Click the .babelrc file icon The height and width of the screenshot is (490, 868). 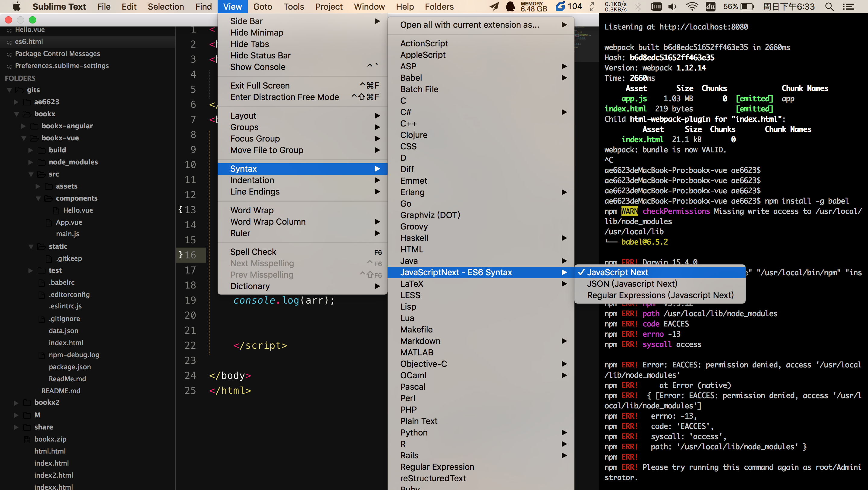[x=42, y=282]
